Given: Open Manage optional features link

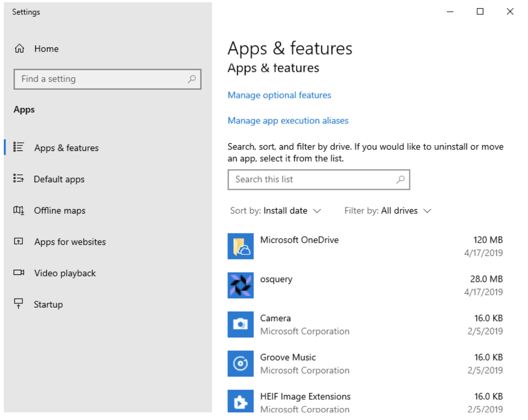Looking at the screenshot, I should point(279,95).
